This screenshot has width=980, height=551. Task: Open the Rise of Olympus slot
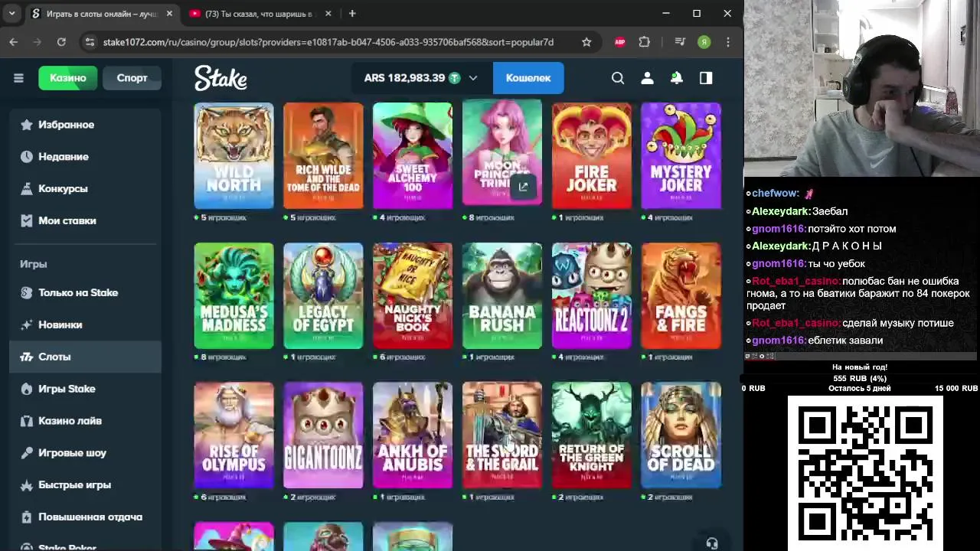tap(234, 435)
